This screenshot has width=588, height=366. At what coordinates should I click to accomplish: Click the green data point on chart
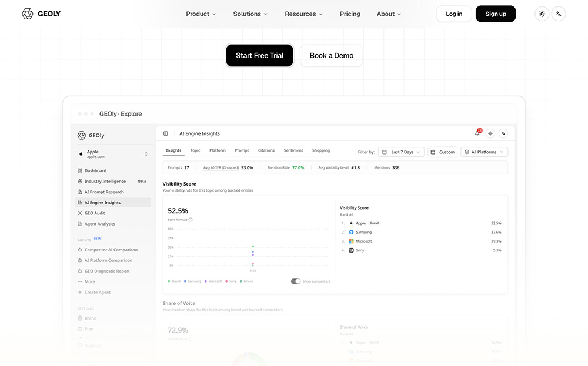(253, 247)
